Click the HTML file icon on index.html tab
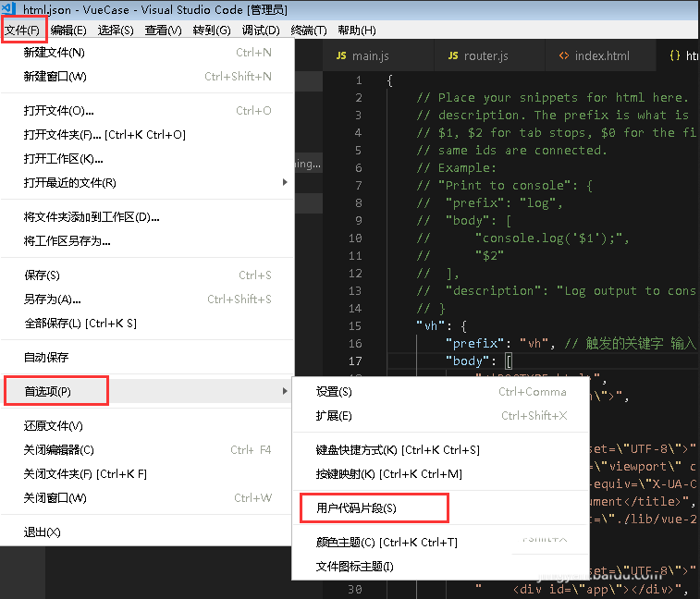 pyautogui.click(x=564, y=55)
